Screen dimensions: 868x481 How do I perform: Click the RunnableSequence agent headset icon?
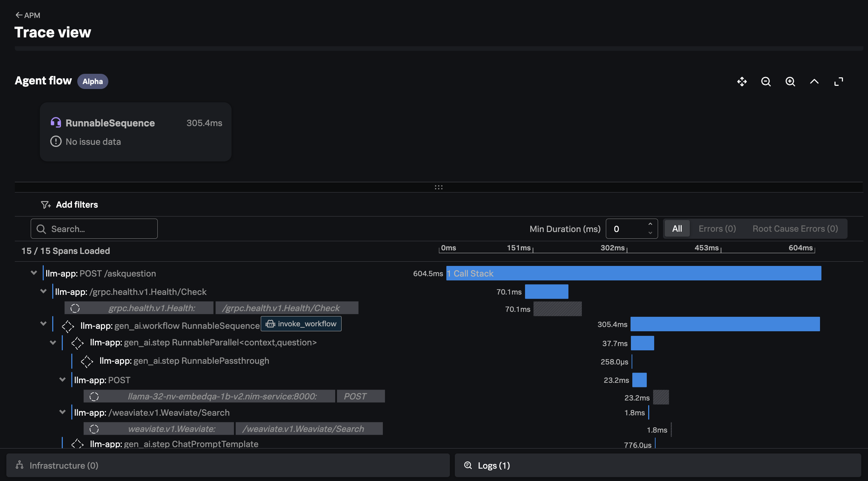[56, 123]
